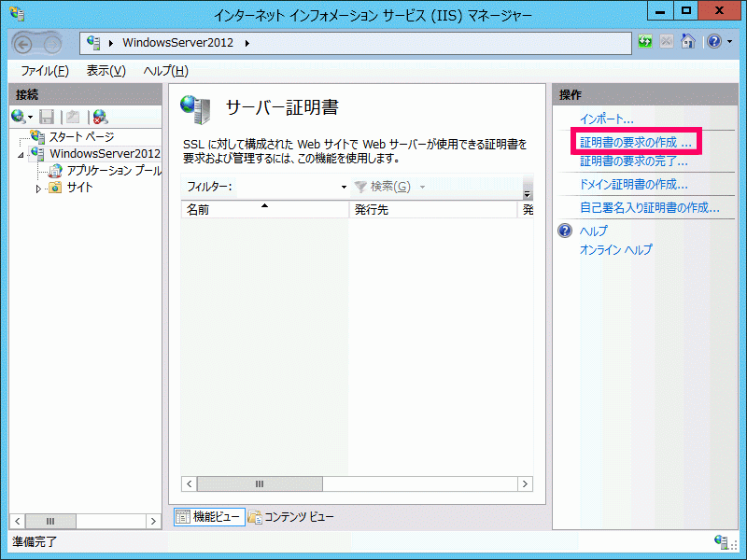Click the インポート... action link
This screenshot has height=560, width=747.
click(x=606, y=119)
